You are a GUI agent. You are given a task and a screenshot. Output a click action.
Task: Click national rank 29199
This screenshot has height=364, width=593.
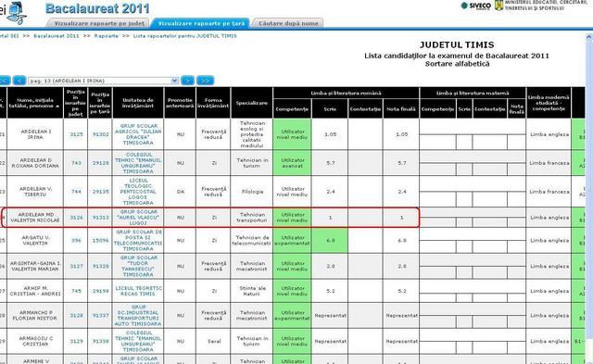(101, 291)
